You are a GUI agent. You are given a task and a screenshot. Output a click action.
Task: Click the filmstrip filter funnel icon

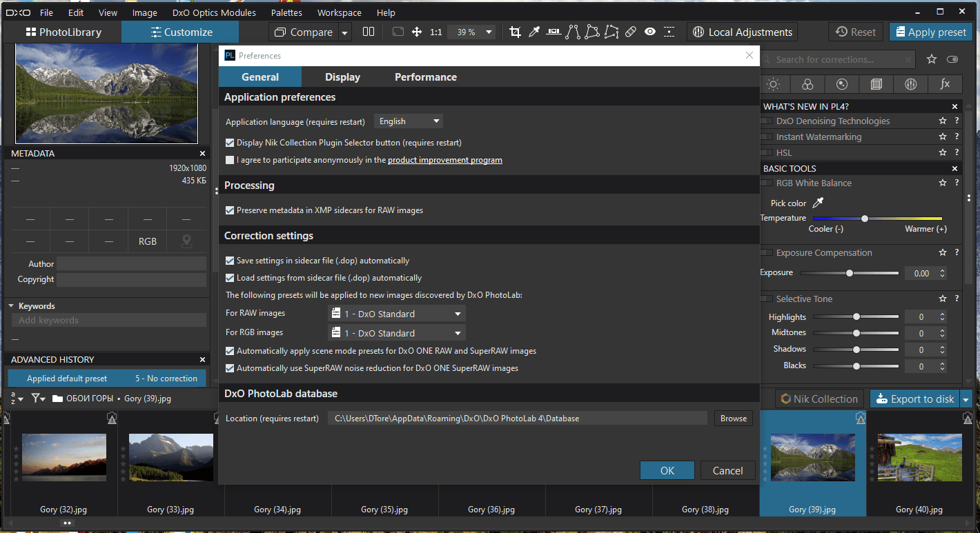click(38, 399)
